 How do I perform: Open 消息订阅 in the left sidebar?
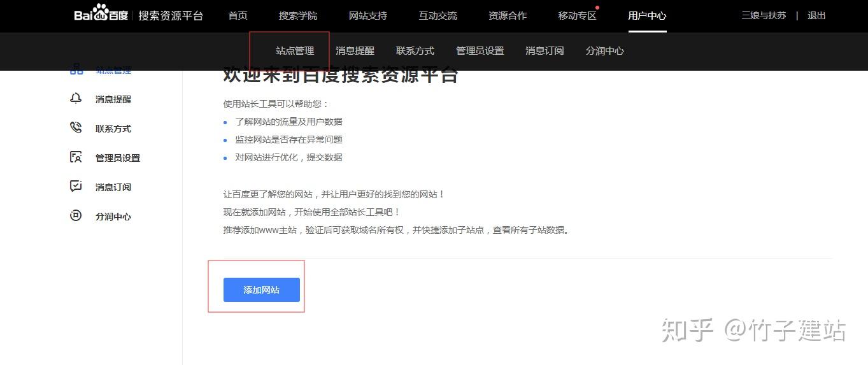[x=113, y=187]
